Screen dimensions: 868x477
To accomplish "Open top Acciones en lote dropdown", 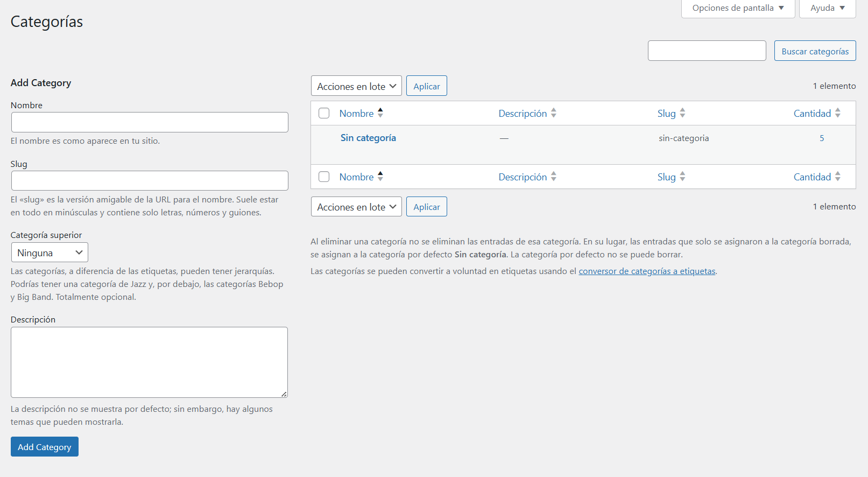I will click(356, 86).
